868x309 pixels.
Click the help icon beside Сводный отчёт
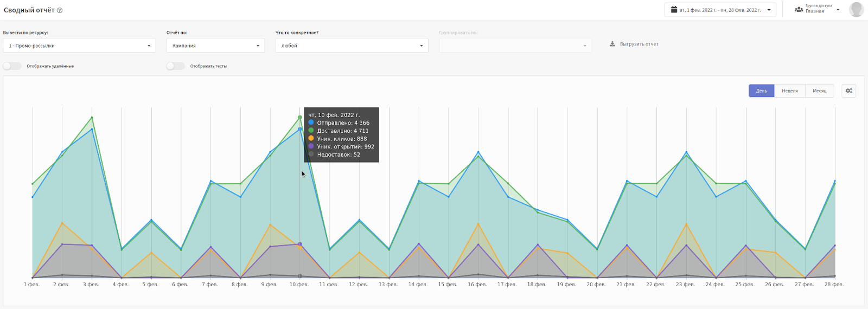tap(60, 10)
